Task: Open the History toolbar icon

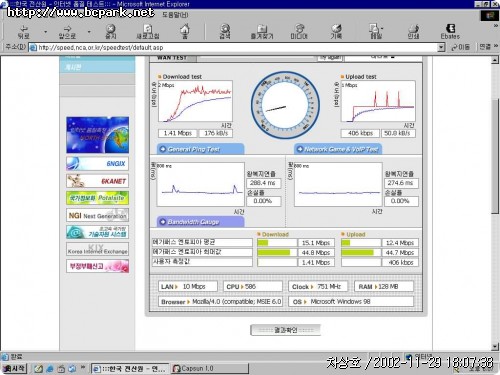Action: (336, 31)
